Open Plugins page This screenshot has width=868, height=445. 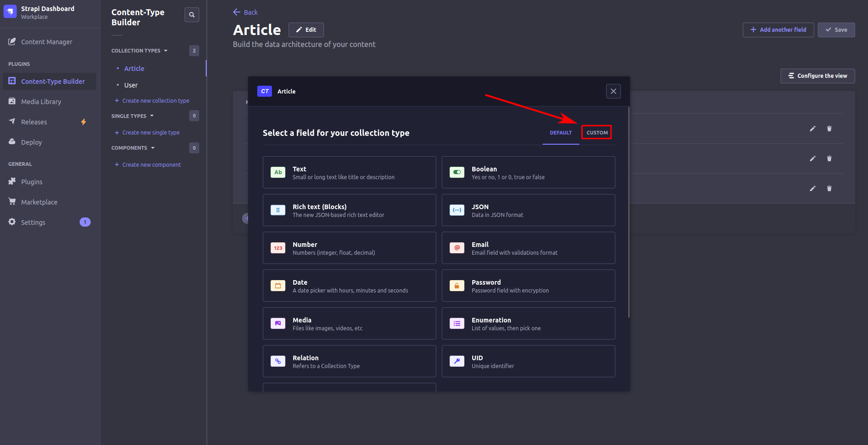(x=32, y=182)
